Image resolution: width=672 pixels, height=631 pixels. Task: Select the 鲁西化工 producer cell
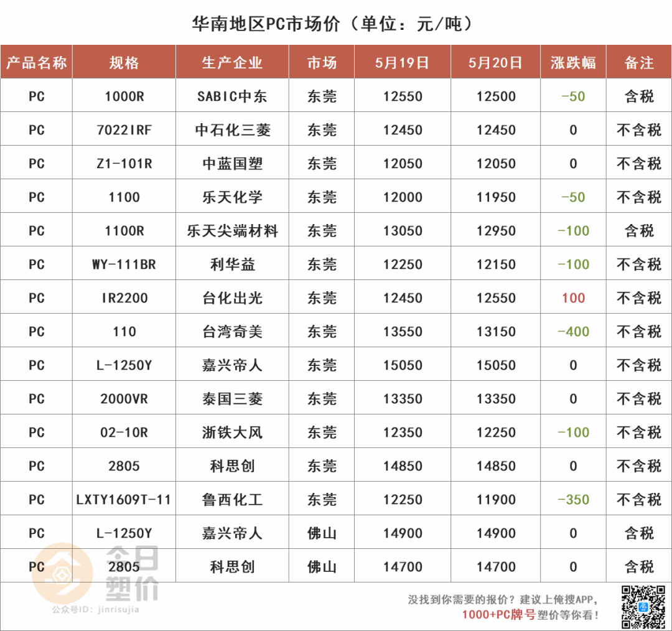233,499
